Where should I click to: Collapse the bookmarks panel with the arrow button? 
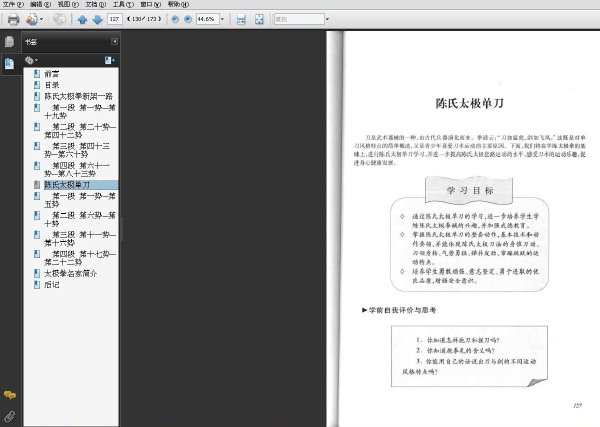tap(114, 41)
